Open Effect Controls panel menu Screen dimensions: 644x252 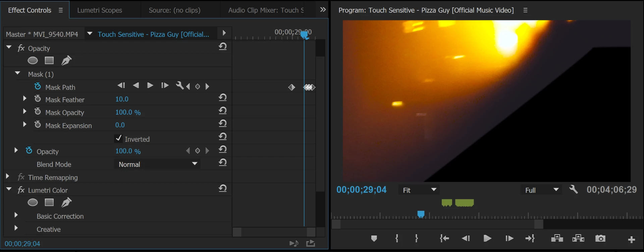[61, 10]
